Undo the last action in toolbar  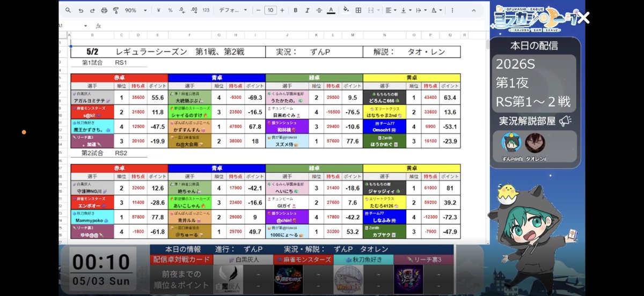(80, 10)
